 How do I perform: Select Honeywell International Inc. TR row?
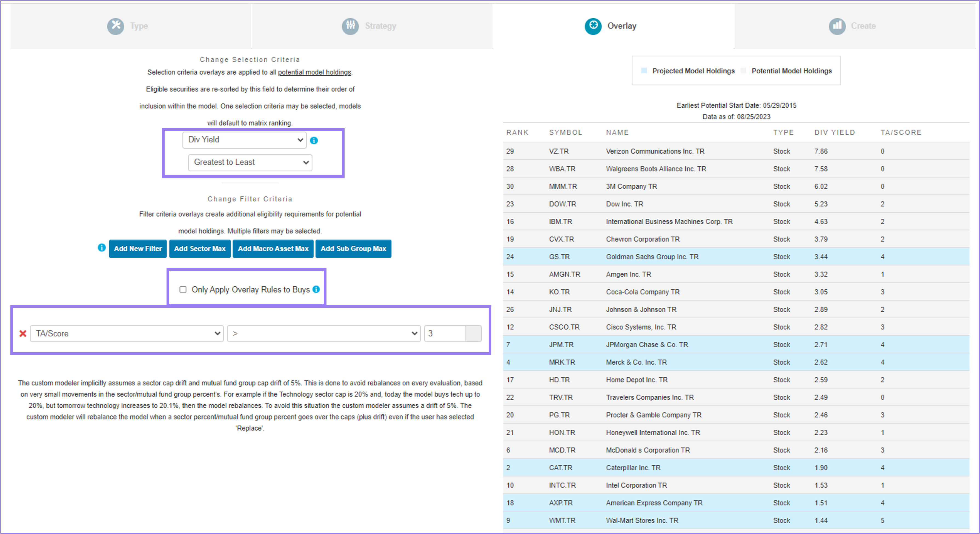(x=736, y=432)
